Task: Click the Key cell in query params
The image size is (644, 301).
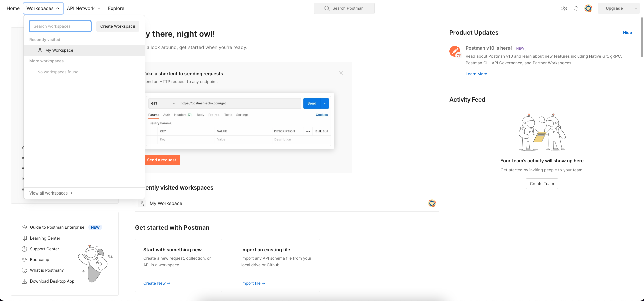Action: (x=186, y=139)
